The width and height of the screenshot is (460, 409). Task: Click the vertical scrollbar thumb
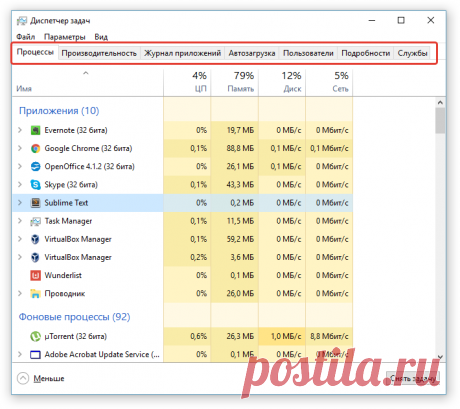(440, 121)
